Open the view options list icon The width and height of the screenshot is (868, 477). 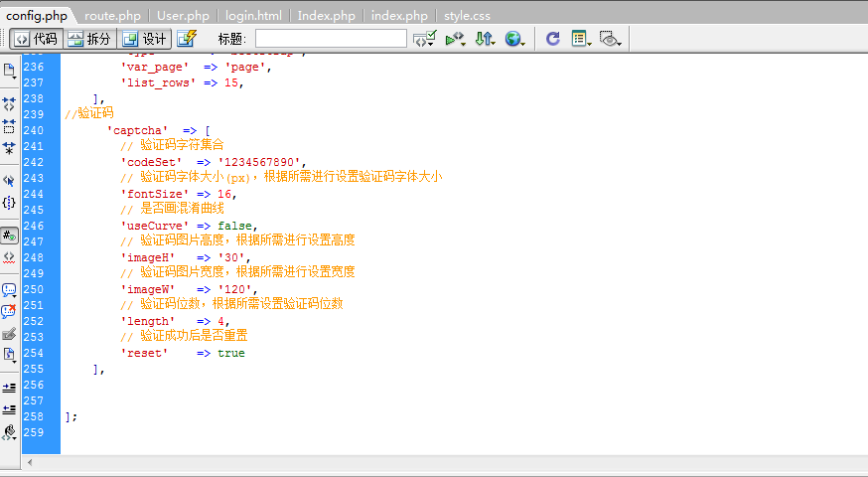(581, 39)
